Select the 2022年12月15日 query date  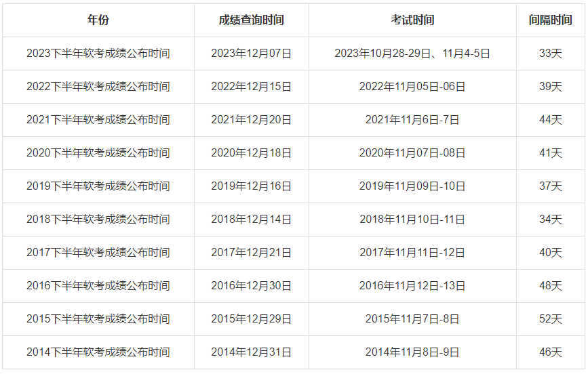click(251, 87)
